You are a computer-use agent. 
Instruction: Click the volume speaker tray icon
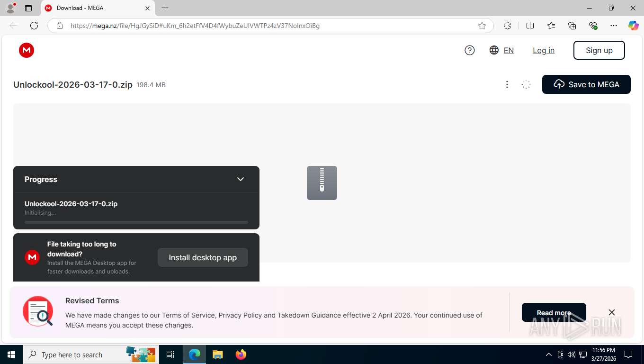571,355
